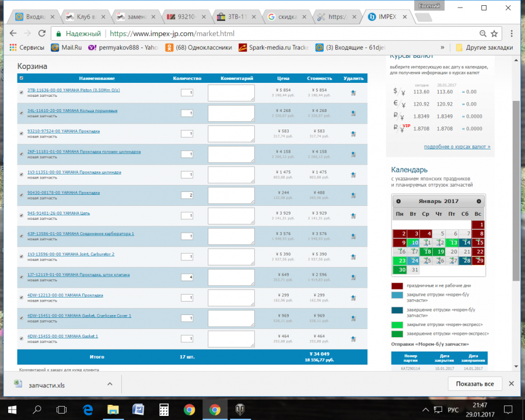Go to next month in calendar
This screenshot has width=525, height=420.
coord(479,201)
